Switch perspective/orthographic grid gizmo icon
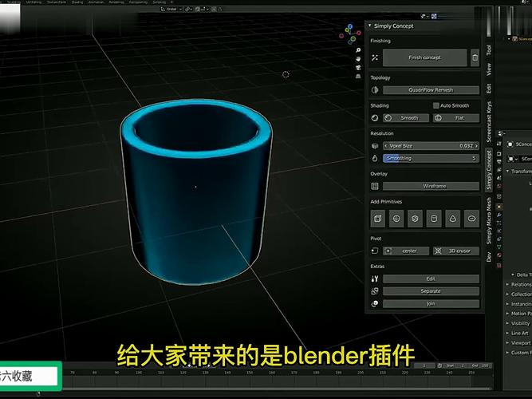Image resolution: width=532 pixels, height=399 pixels. [358, 77]
